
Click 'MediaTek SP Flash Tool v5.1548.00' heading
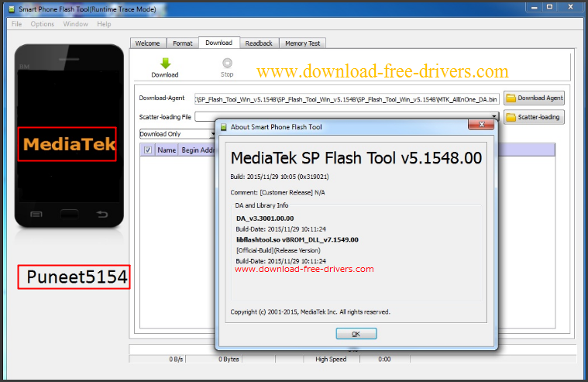[x=356, y=158]
